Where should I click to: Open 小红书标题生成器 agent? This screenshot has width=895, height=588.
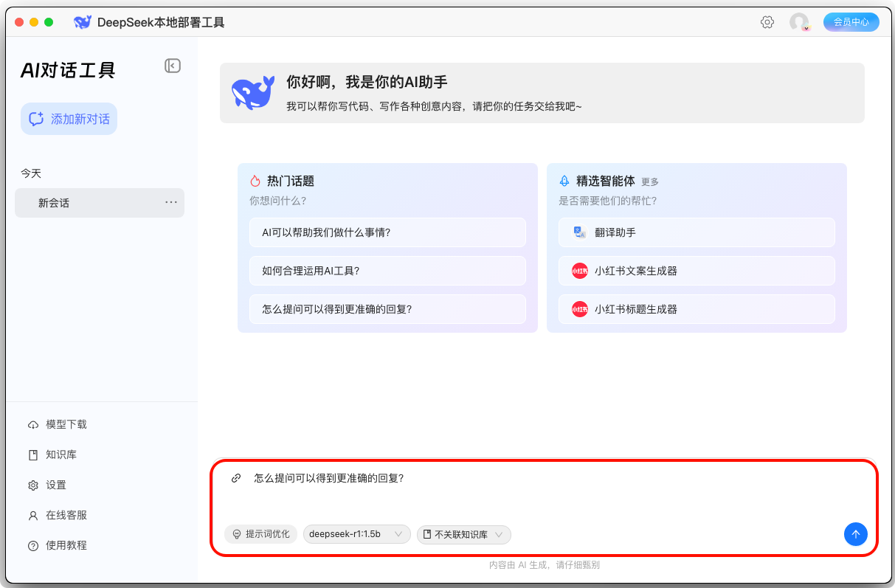(697, 309)
